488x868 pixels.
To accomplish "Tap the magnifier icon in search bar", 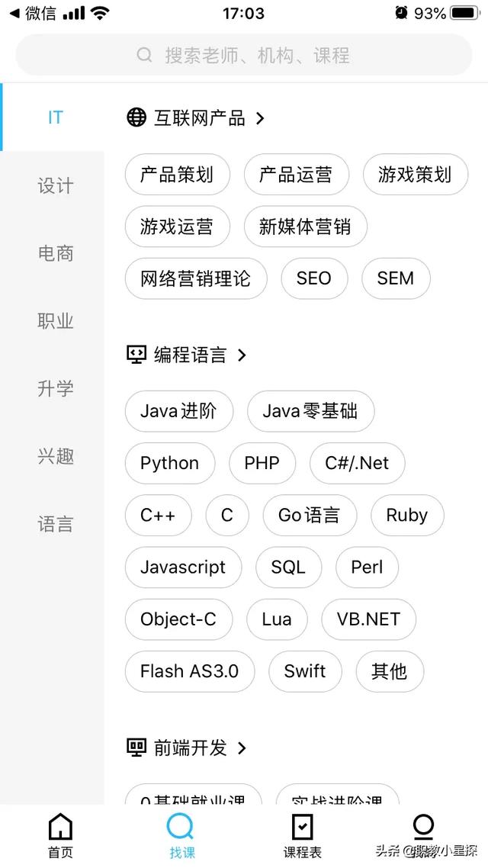I will click(144, 55).
